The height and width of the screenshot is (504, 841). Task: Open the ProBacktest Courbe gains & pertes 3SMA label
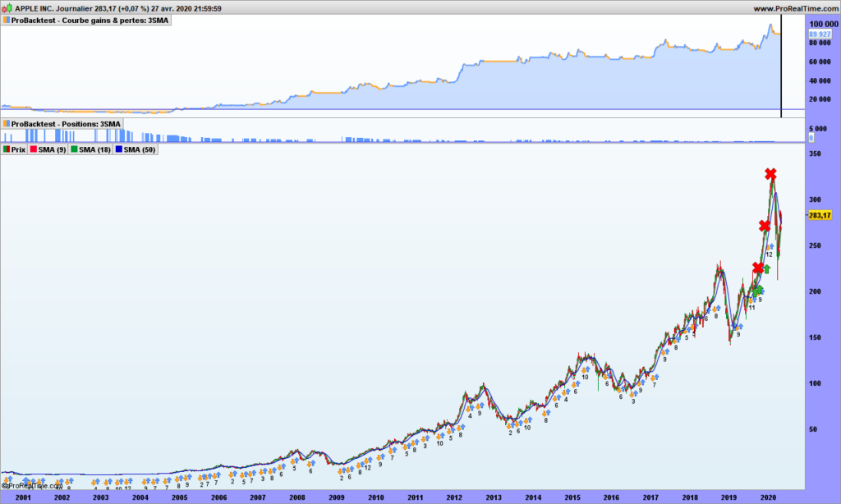pyautogui.click(x=85, y=21)
